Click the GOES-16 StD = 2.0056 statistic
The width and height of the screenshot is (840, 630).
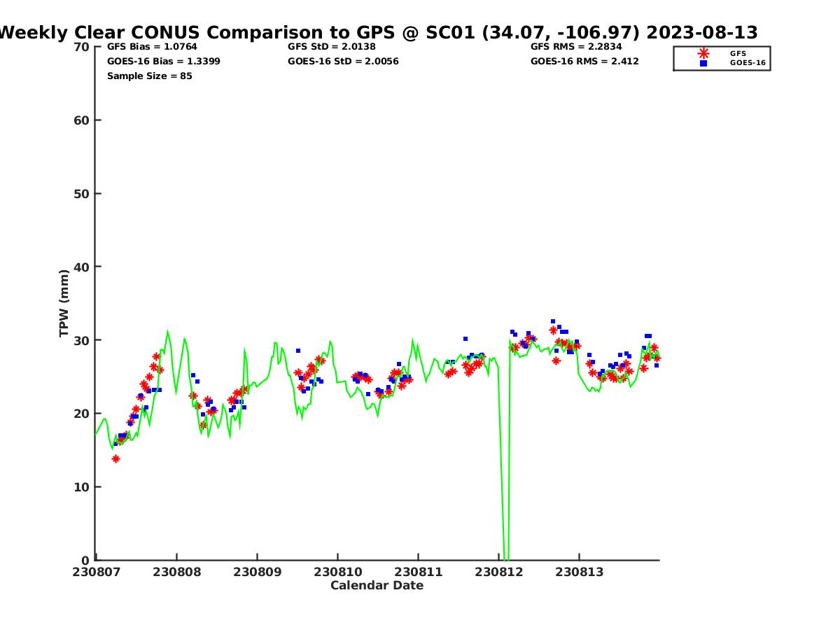coord(343,62)
